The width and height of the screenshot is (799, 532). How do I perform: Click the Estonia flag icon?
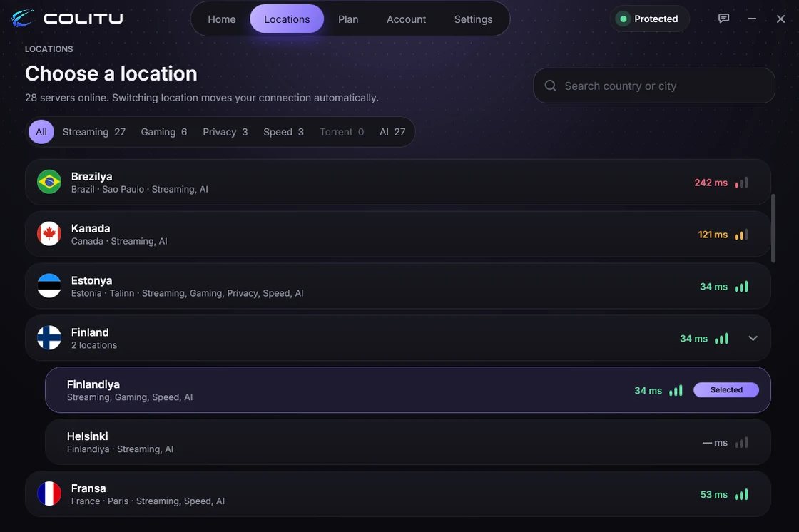(x=49, y=286)
